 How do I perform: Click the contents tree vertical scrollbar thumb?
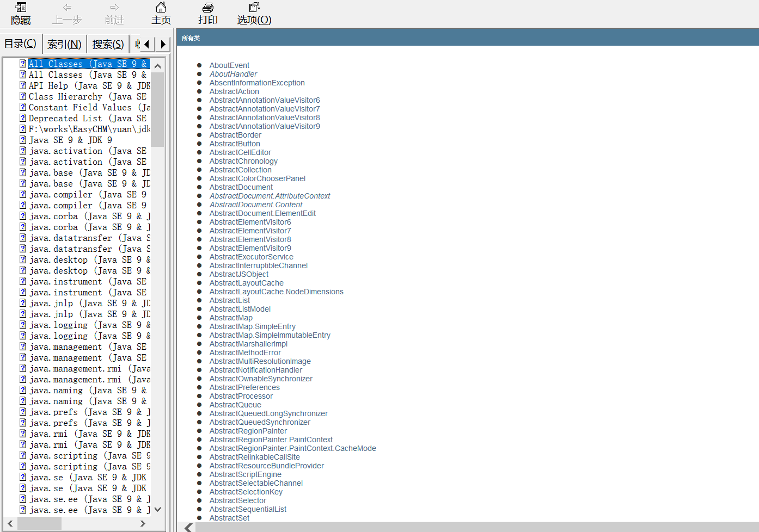tap(157, 110)
